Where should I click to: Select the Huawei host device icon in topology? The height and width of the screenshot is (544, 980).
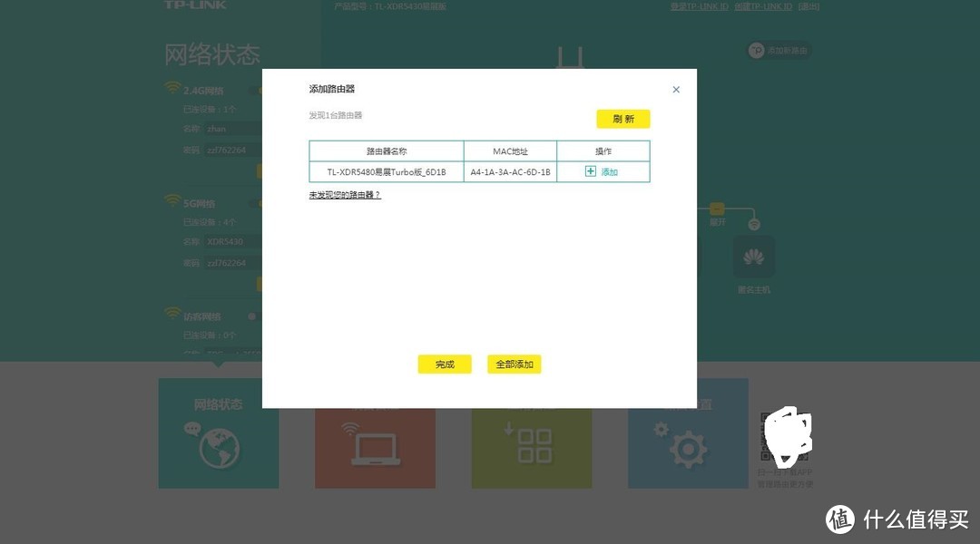(x=753, y=257)
